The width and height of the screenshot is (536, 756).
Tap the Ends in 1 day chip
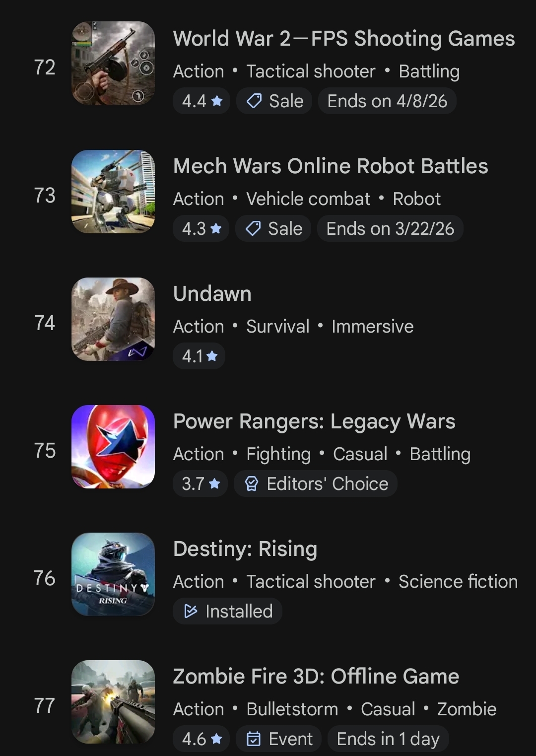tap(388, 739)
